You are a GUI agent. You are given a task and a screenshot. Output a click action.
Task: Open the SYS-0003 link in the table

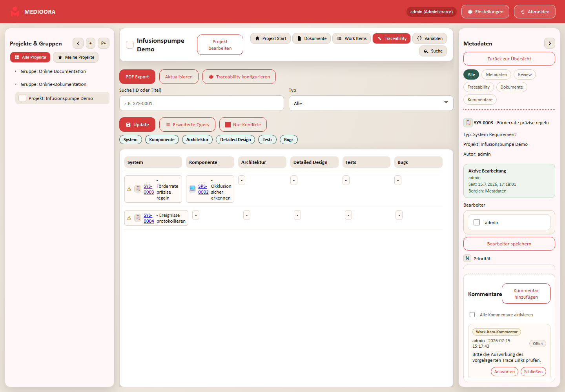[x=149, y=189]
